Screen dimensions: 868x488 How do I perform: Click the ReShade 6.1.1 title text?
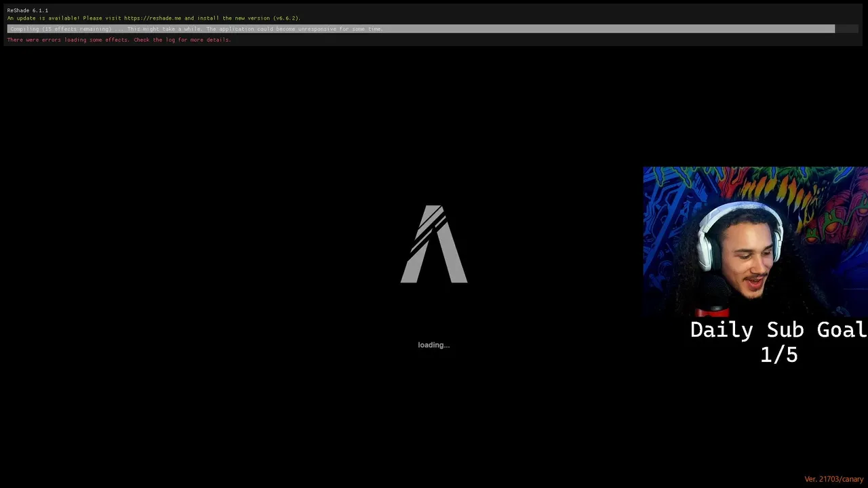coord(28,10)
